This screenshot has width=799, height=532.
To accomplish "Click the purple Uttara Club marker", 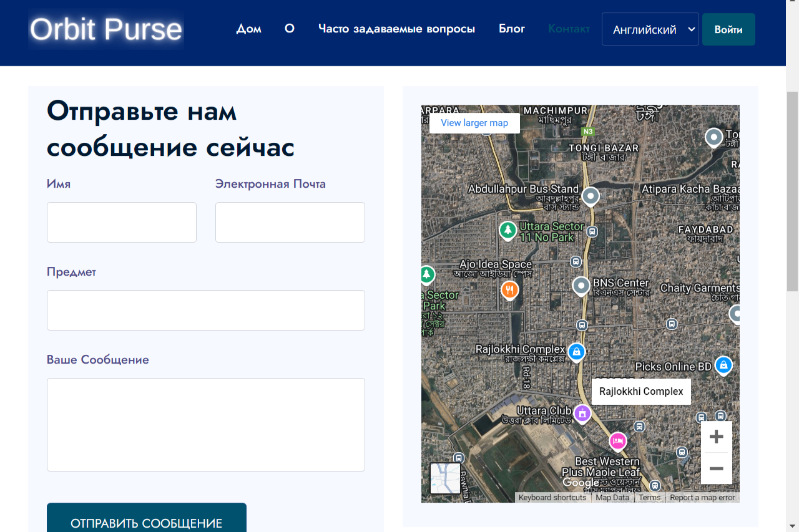I will (x=582, y=413).
